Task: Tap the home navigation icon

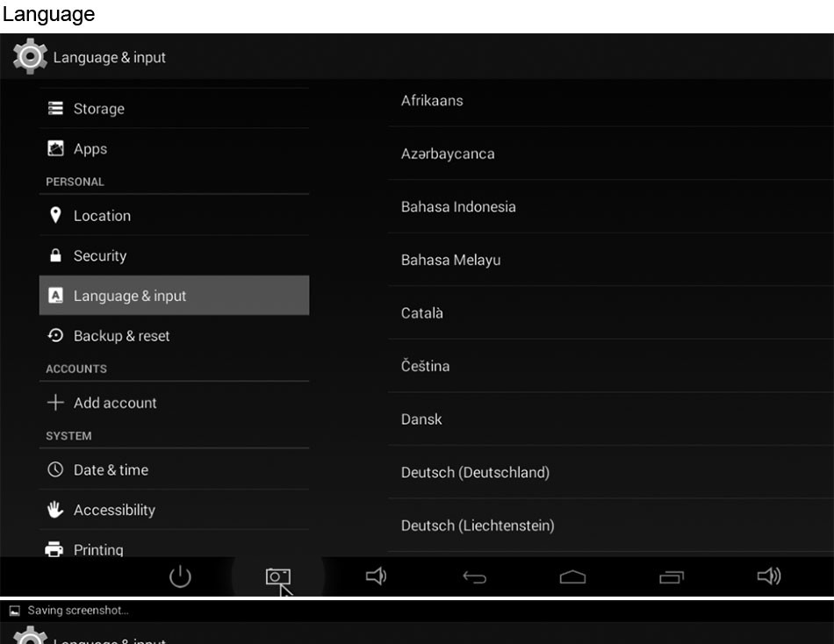Action: pyautogui.click(x=572, y=576)
